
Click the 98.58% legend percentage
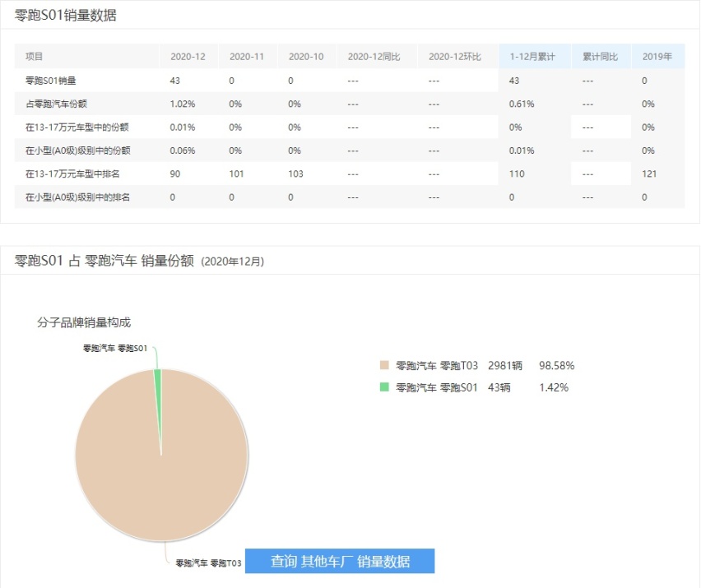(x=556, y=365)
